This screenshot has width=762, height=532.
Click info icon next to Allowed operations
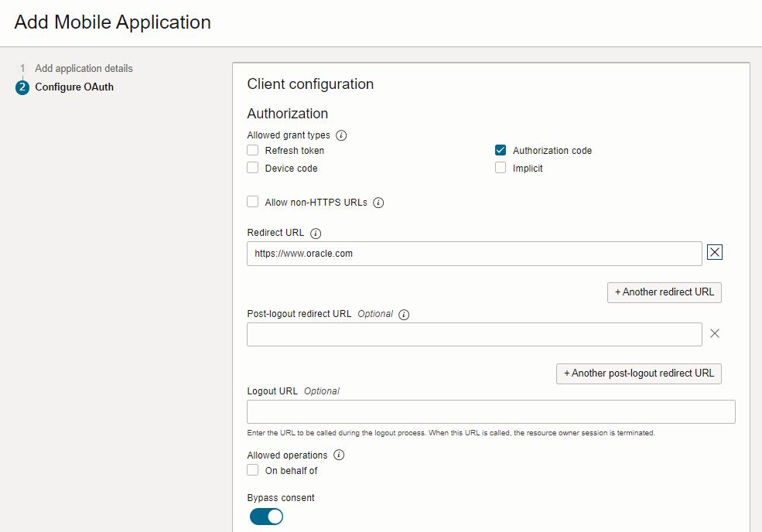pyautogui.click(x=339, y=455)
